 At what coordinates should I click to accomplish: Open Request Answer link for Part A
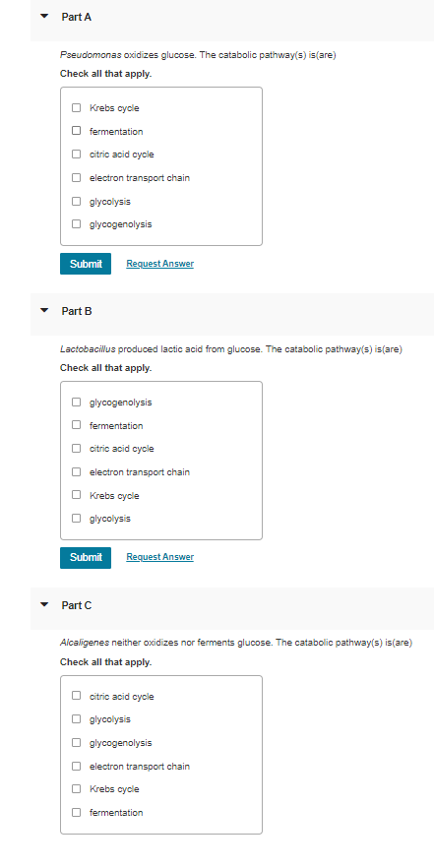160,264
